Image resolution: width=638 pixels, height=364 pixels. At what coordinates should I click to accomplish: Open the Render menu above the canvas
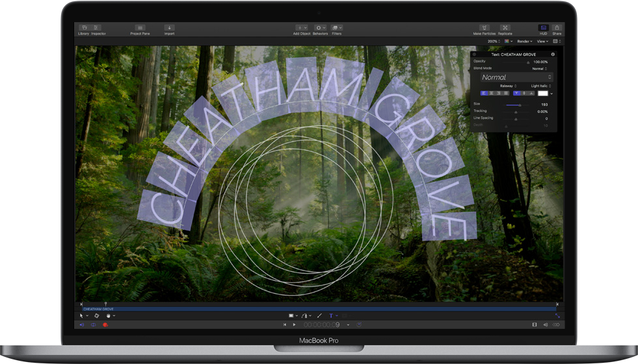(x=525, y=41)
